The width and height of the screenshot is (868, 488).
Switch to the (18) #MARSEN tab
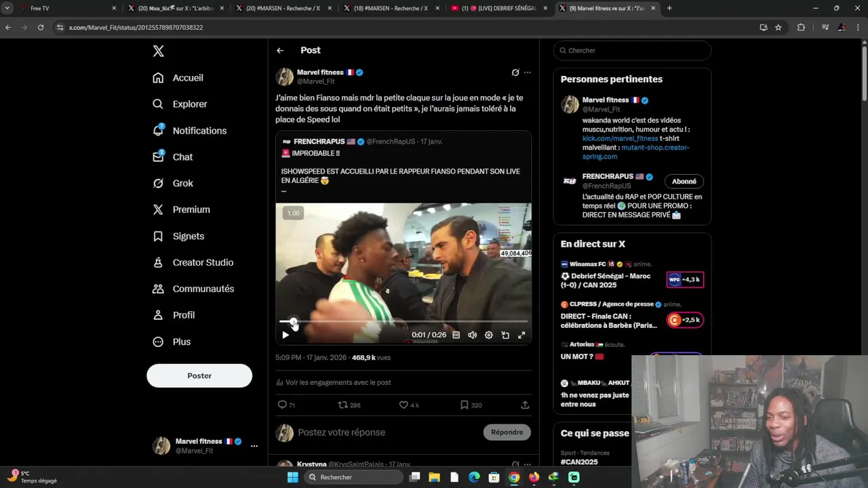click(391, 8)
